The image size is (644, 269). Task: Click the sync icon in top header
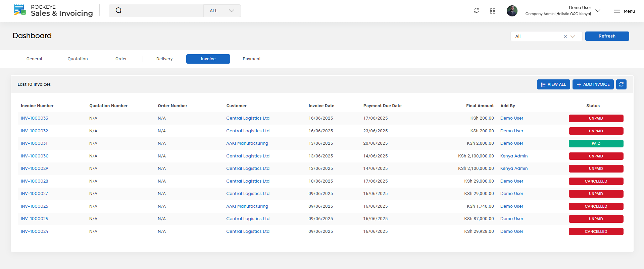point(476,10)
